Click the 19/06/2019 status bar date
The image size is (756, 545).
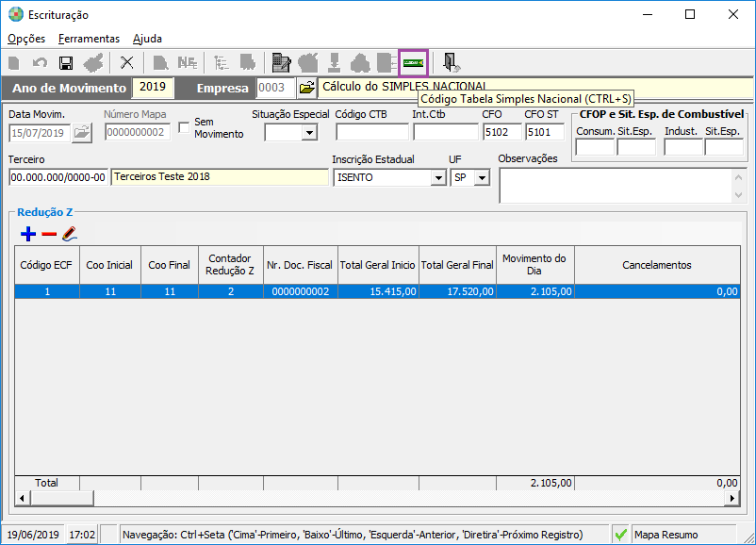point(33,535)
